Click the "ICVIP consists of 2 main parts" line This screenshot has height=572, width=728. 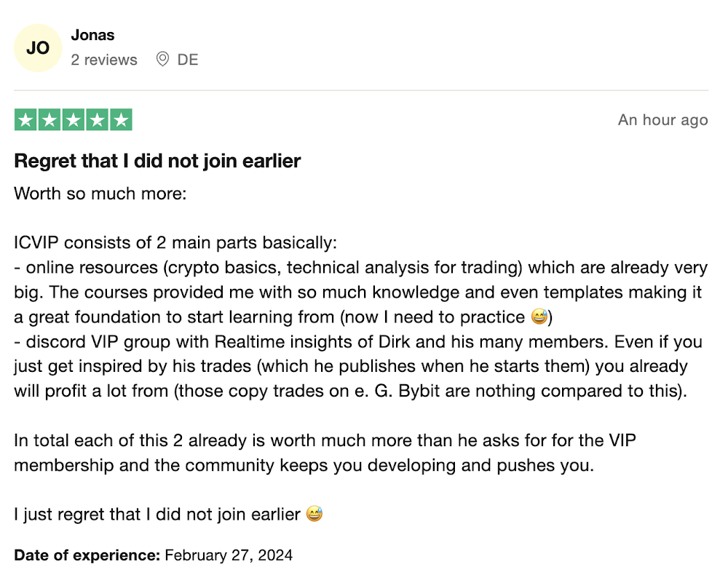175,242
